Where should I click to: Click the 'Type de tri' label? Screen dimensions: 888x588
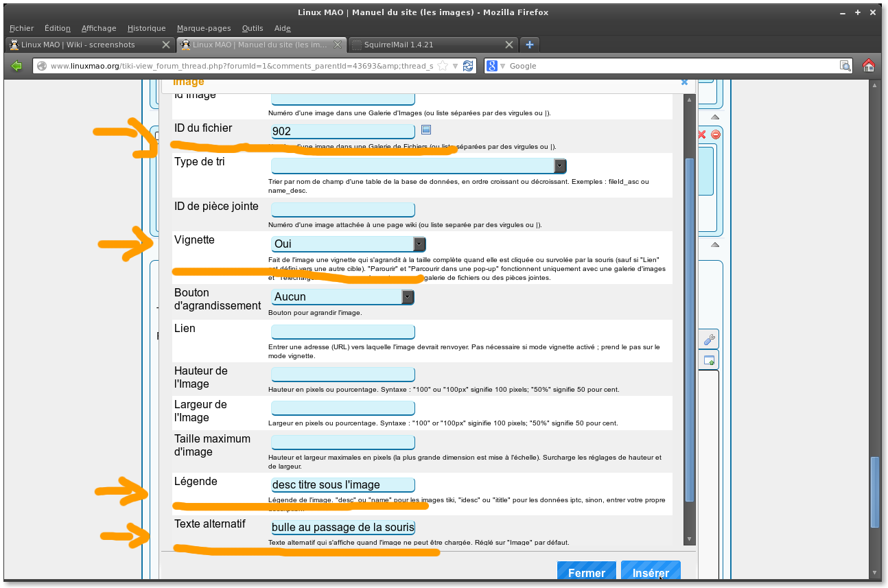(x=199, y=162)
